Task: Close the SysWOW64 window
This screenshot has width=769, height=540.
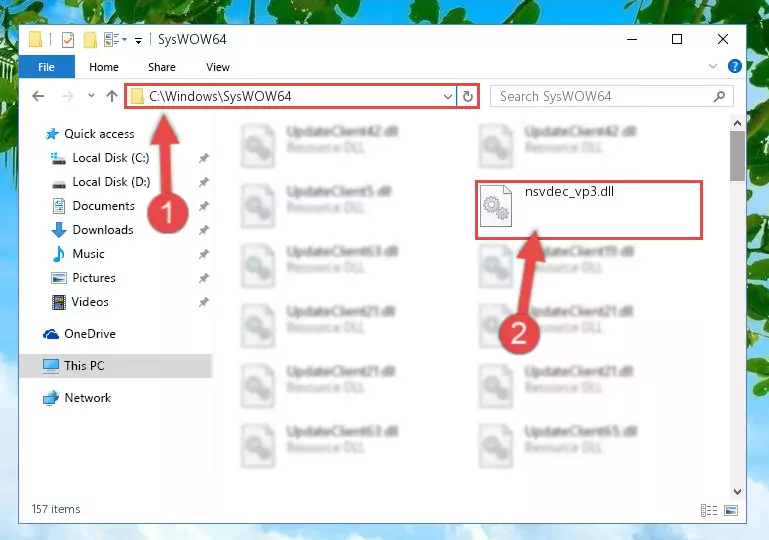Action: tap(722, 39)
